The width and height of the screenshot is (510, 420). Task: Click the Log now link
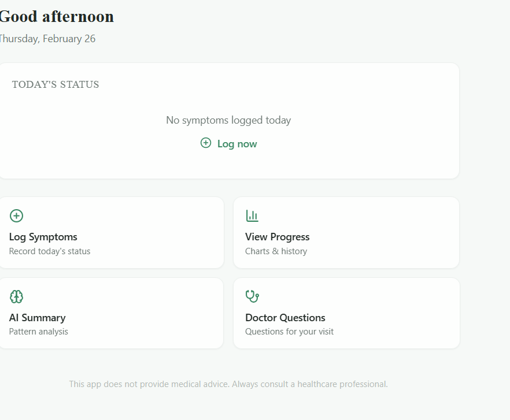[236, 143]
